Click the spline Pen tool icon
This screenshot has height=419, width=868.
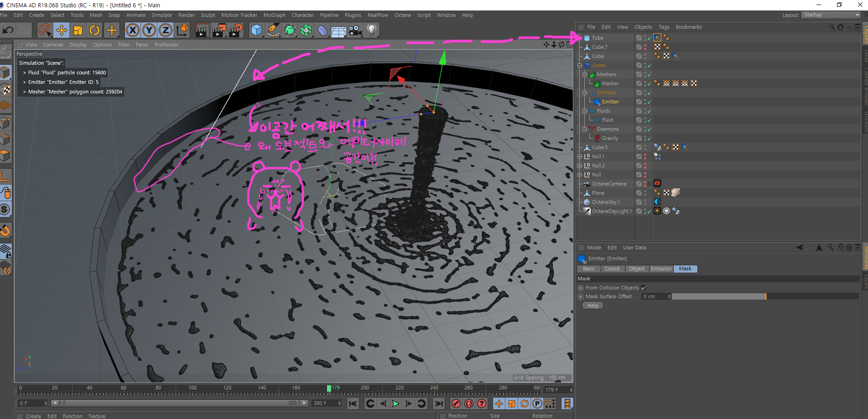tap(273, 31)
